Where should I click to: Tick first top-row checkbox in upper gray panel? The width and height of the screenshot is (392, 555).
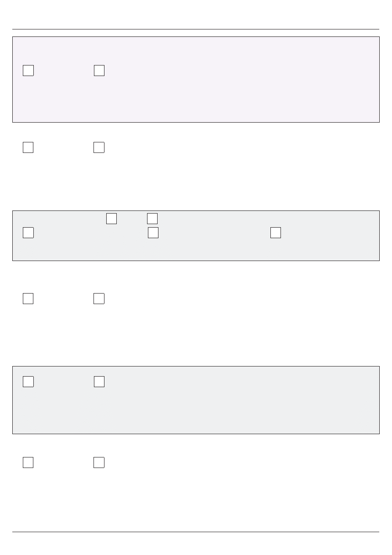tap(111, 218)
